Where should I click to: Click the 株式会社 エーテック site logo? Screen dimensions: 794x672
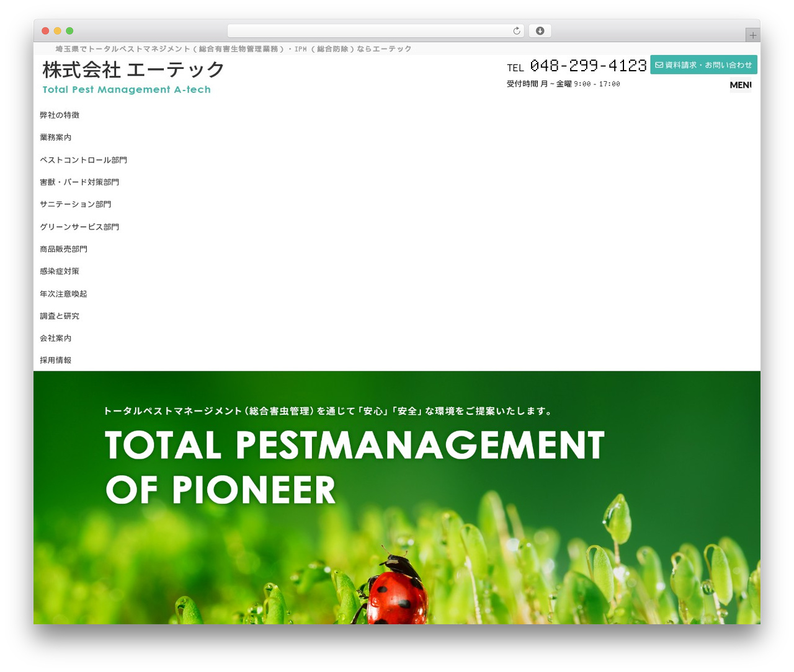pos(133,69)
